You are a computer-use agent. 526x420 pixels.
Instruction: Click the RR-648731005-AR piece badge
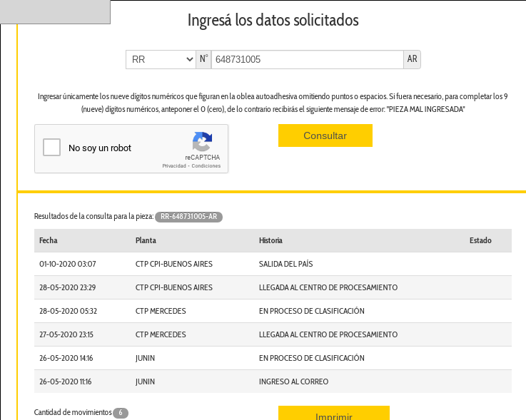coord(188,217)
